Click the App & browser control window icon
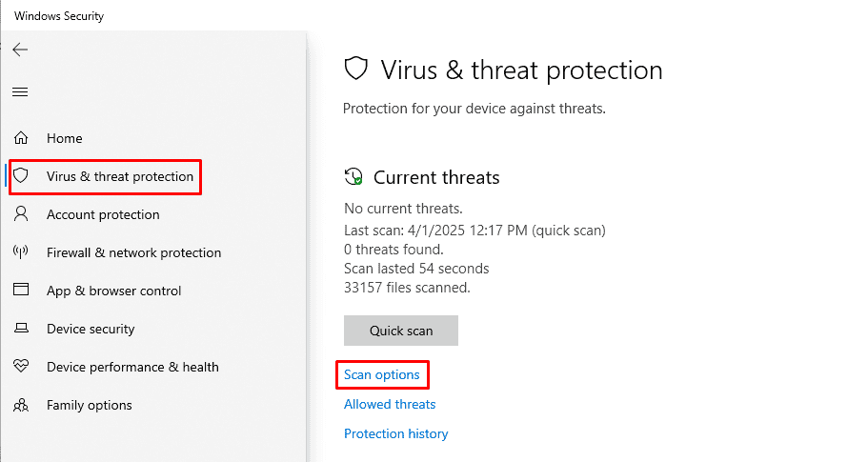The width and height of the screenshot is (868, 462). (21, 290)
